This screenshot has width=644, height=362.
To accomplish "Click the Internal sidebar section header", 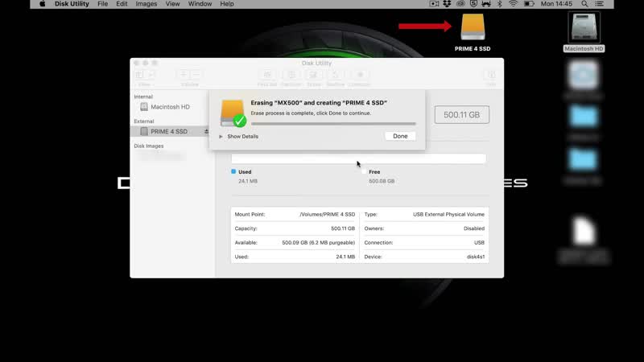I will pos(143,97).
